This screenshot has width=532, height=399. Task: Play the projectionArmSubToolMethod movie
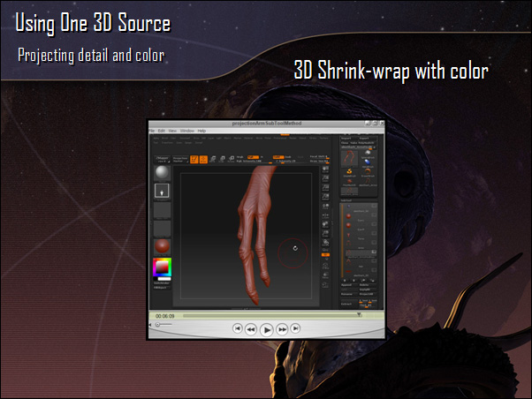[267, 329]
